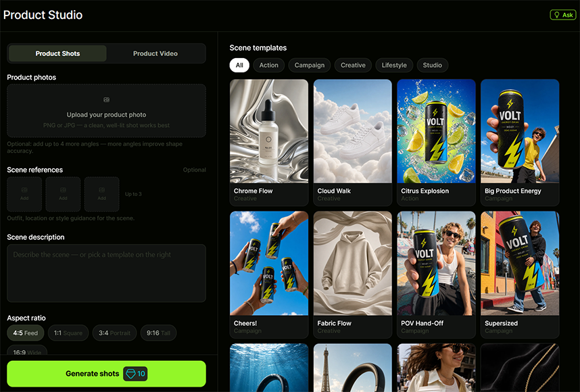This screenshot has width=580, height=392.
Task: Filter scene templates by Campaign
Action: [309, 65]
